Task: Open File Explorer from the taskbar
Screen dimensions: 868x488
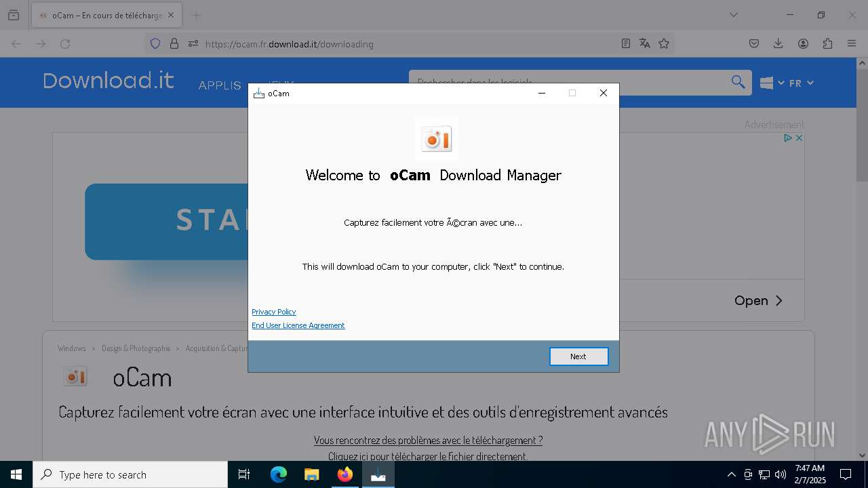Action: (x=312, y=474)
